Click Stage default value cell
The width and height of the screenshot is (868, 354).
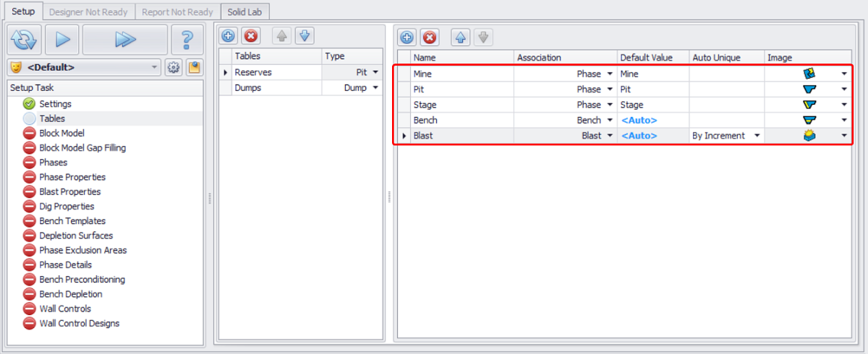652,105
